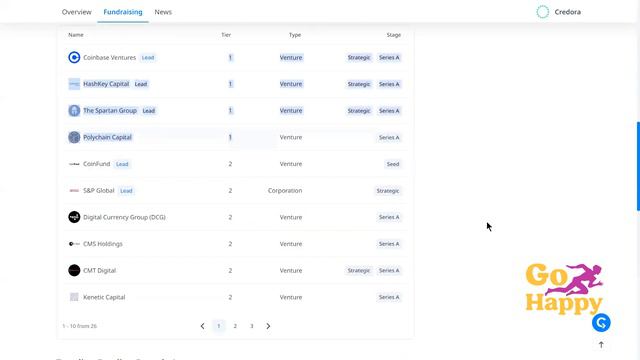Screen dimensions: 640x360
Task: Open Coinbase Ventures investor link
Action: point(109,58)
